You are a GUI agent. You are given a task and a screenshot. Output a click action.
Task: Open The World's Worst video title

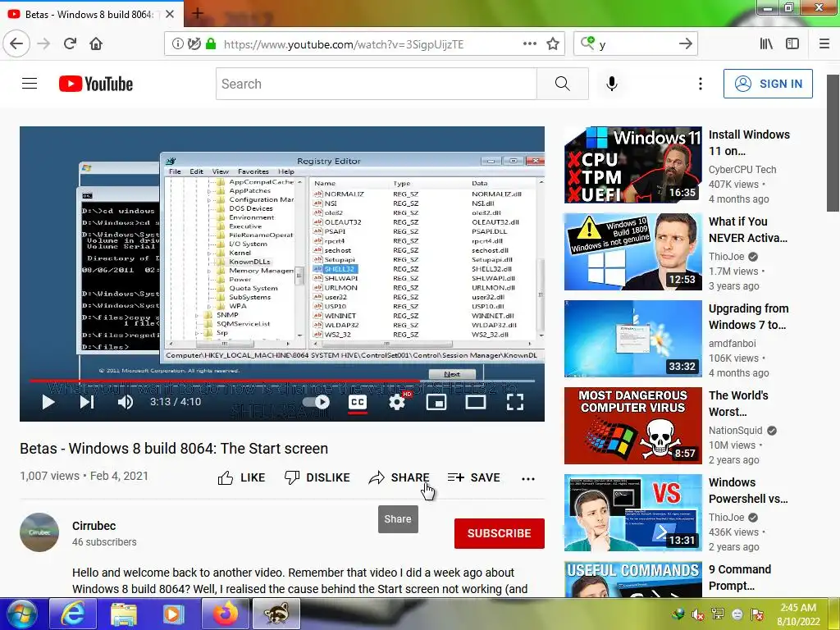tap(738, 404)
